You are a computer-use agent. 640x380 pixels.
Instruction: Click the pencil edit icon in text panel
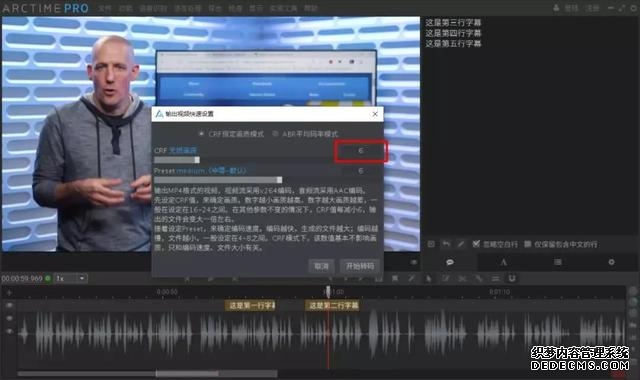point(461,244)
